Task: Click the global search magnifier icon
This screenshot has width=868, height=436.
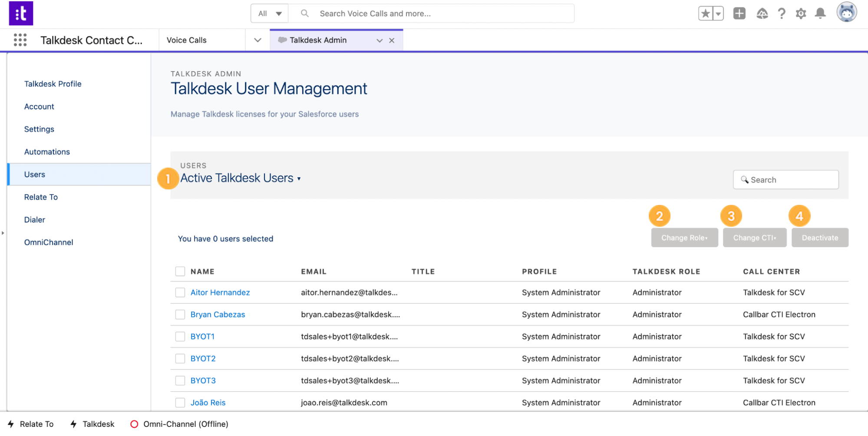Action: (x=305, y=13)
